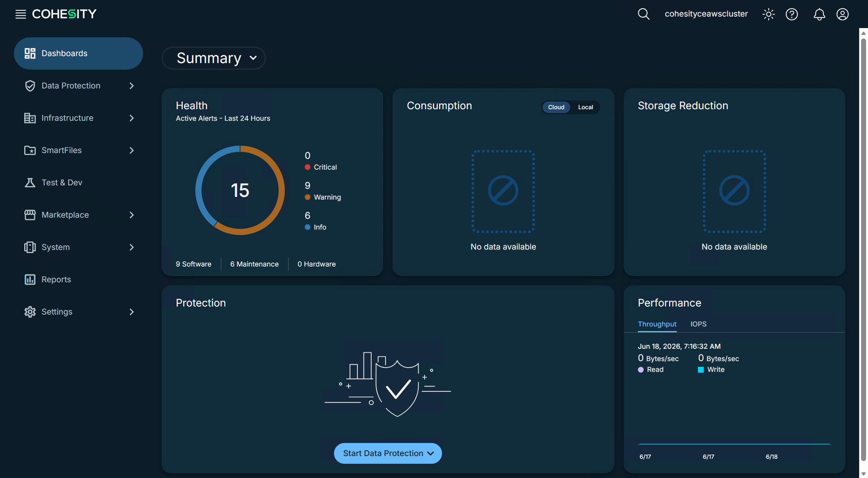Expand the Settings submenu chevron
868x478 pixels.
click(x=132, y=312)
